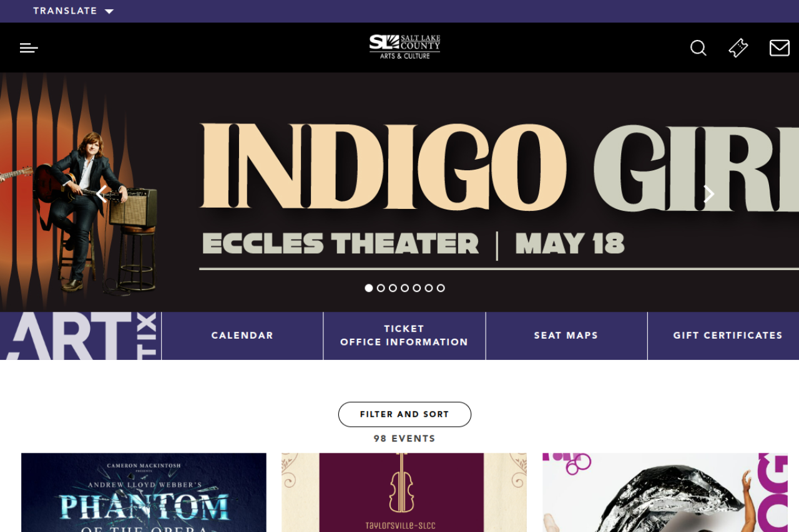The width and height of the screenshot is (799, 532).
Task: Go to Seat Maps
Action: point(566,336)
